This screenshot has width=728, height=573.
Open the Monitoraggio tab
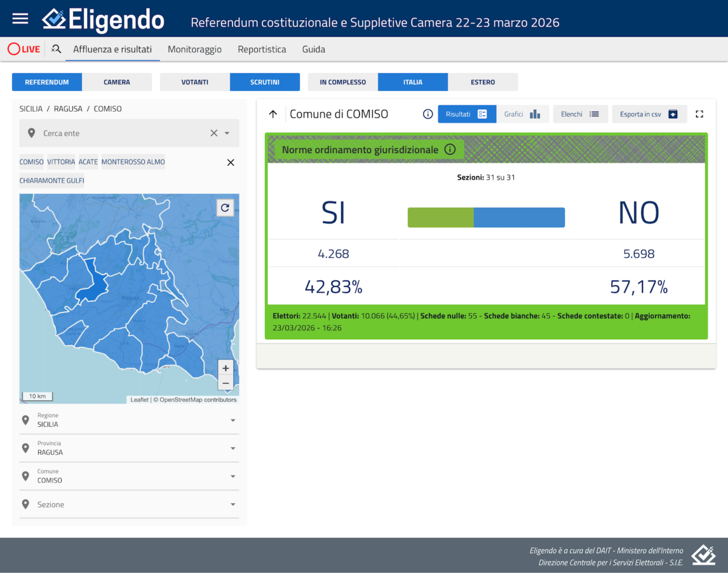tap(195, 49)
